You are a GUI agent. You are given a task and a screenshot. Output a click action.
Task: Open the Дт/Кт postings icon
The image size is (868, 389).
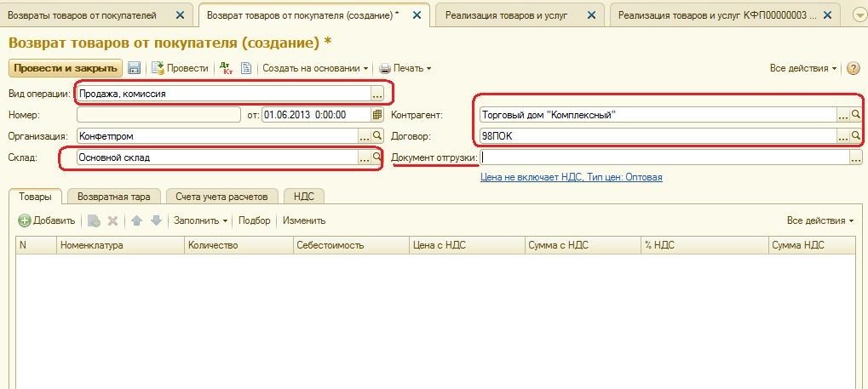tap(226, 68)
